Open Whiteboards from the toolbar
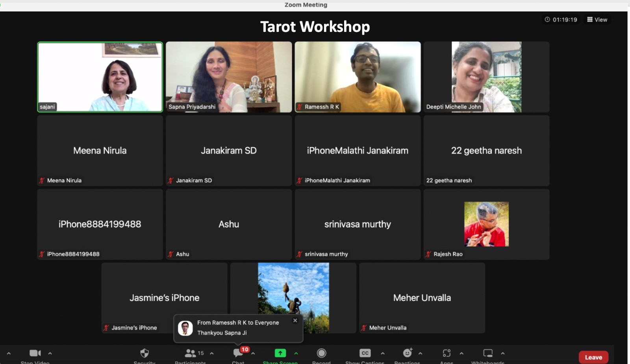The width and height of the screenshot is (630, 364). pyautogui.click(x=488, y=353)
